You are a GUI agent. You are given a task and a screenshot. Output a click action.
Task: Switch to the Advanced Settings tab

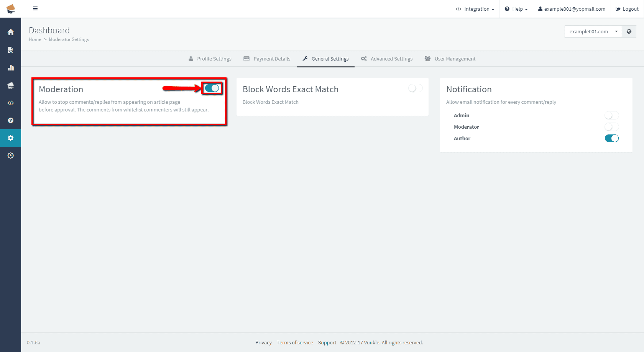point(387,59)
